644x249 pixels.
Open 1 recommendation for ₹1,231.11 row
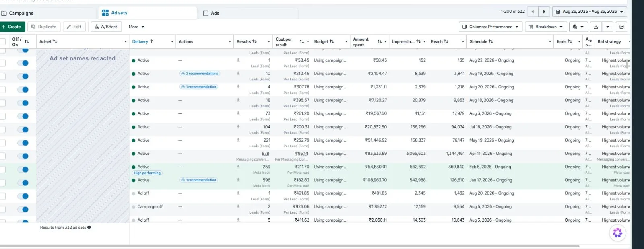(x=199, y=87)
